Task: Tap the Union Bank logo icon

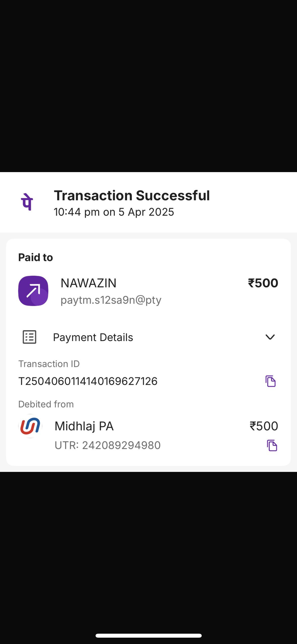Action: pos(30,426)
